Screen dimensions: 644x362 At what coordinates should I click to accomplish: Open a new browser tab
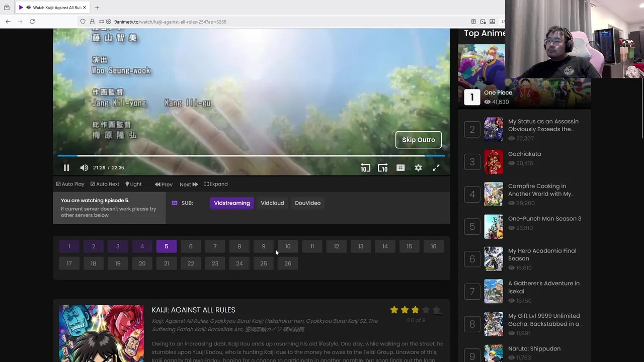point(97,8)
